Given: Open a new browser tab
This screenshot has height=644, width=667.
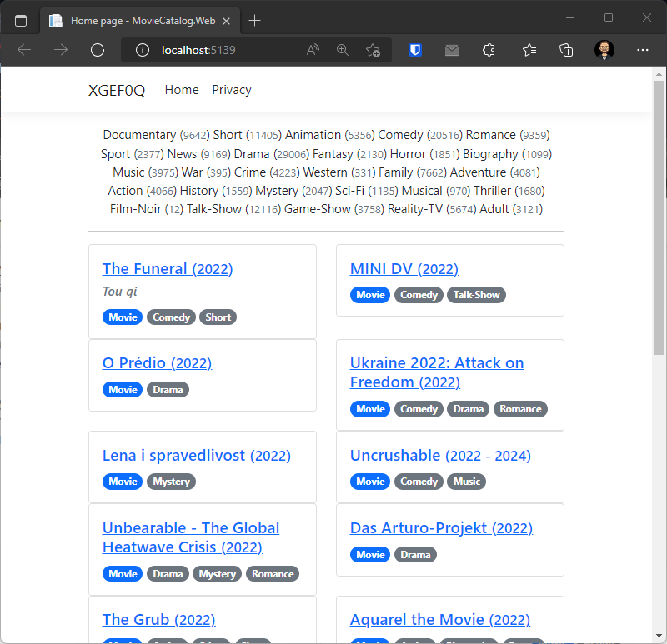Looking at the screenshot, I should [x=255, y=20].
